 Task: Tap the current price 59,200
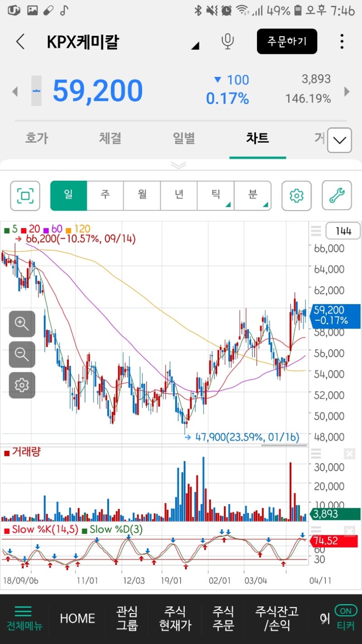[x=98, y=91]
